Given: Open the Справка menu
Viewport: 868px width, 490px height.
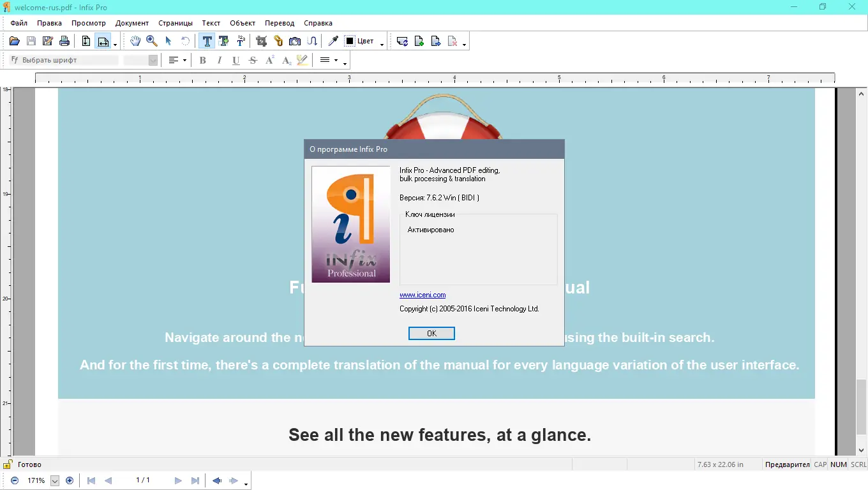Looking at the screenshot, I should (318, 23).
